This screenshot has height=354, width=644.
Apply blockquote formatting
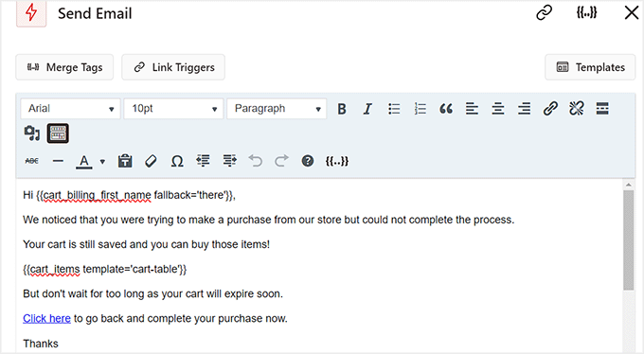coord(446,109)
